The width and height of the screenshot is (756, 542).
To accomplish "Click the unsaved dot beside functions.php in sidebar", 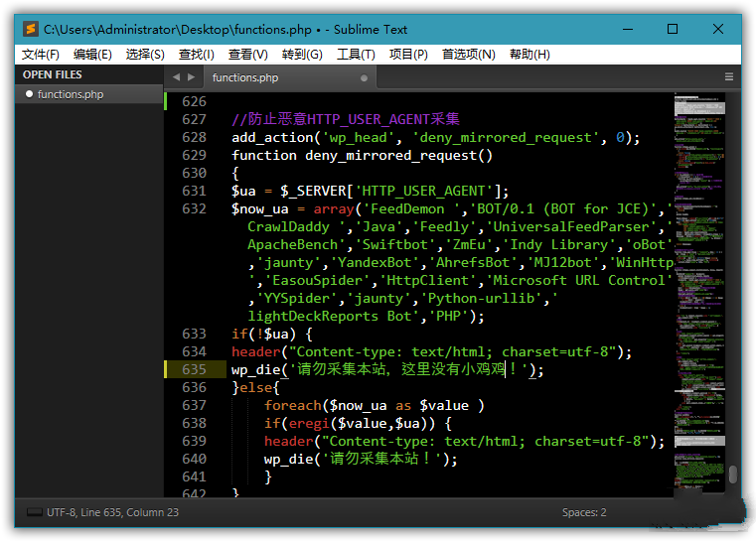I will click(x=29, y=94).
